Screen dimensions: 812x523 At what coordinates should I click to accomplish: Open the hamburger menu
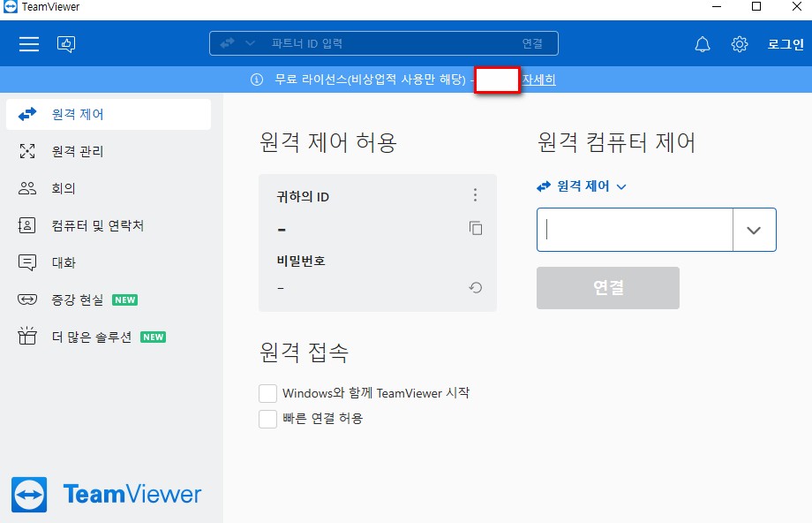click(29, 44)
